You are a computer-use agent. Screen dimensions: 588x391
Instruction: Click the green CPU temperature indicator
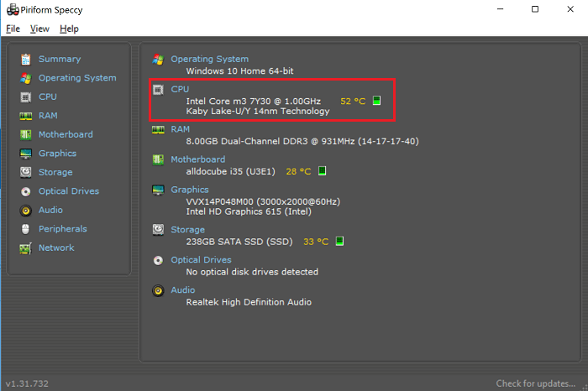pos(376,101)
